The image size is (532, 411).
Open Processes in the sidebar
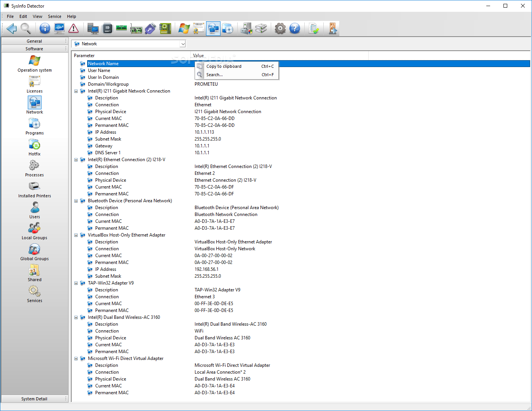point(35,168)
